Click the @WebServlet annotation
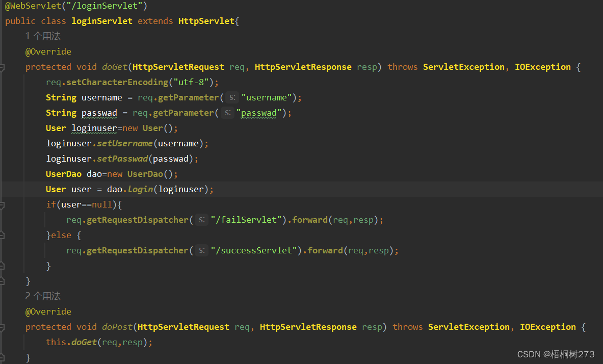The width and height of the screenshot is (603, 364). (x=33, y=6)
